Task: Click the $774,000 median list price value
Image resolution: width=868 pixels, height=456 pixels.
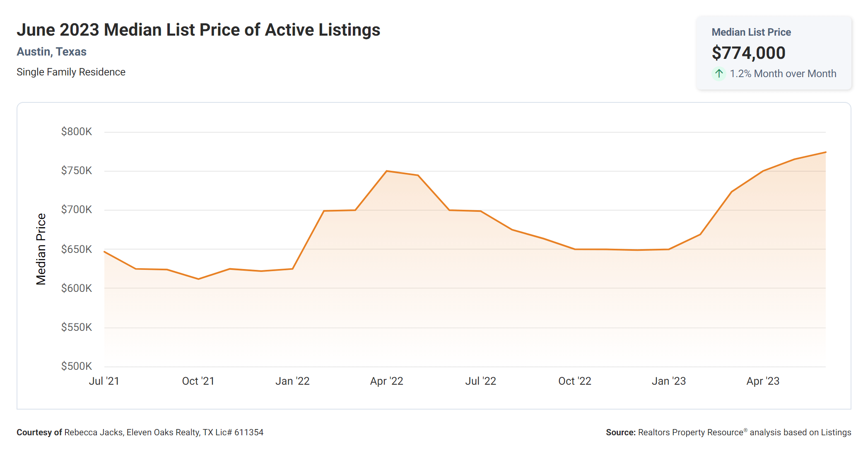Action: click(x=748, y=53)
